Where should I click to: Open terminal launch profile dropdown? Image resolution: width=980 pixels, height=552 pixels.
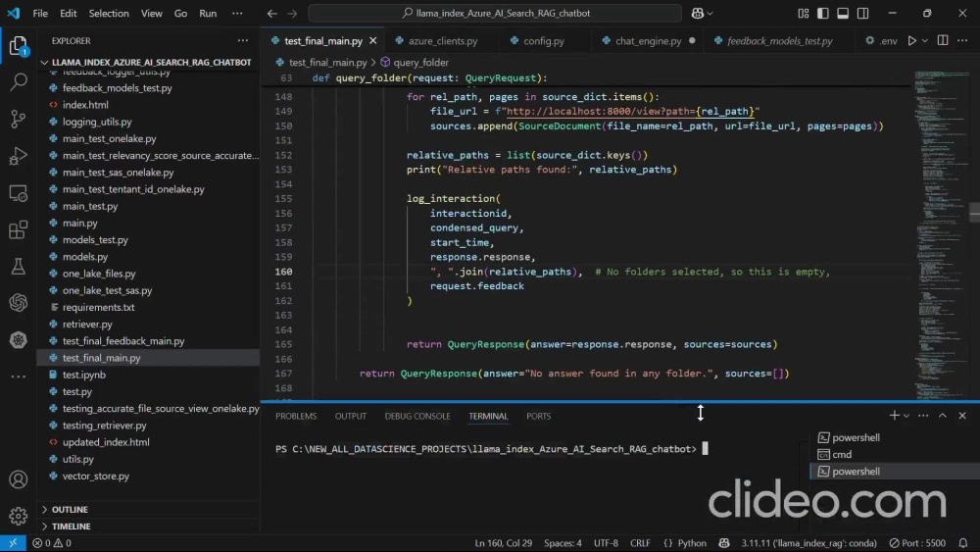pos(906,416)
